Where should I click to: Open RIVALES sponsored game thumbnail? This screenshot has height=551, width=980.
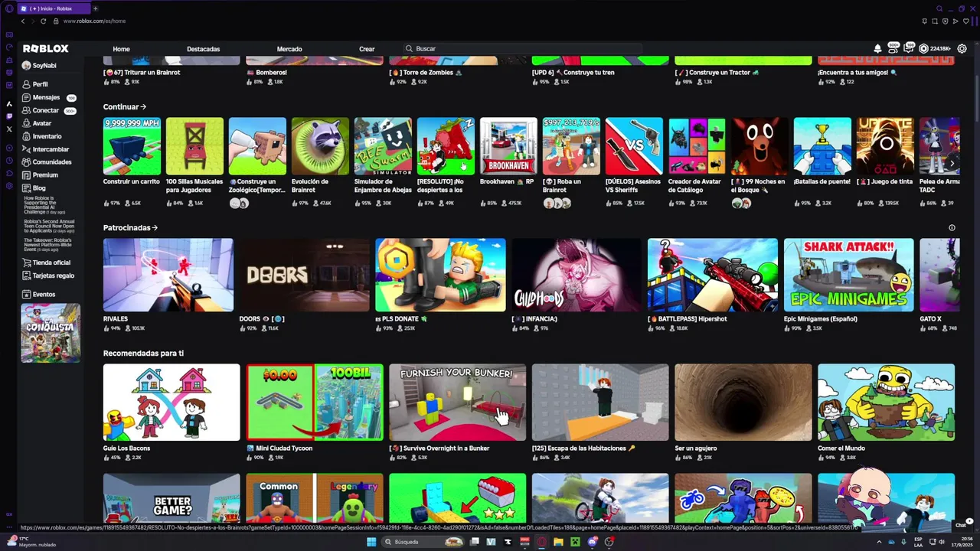tap(168, 275)
